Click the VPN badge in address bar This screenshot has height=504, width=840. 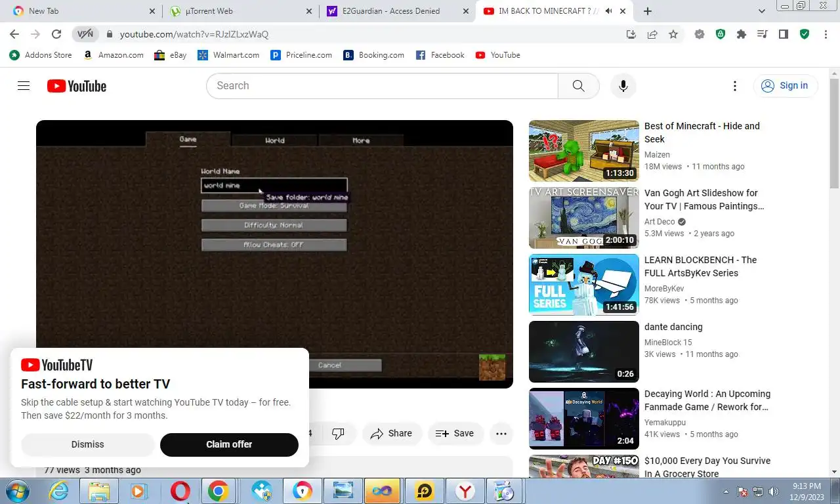(x=85, y=34)
